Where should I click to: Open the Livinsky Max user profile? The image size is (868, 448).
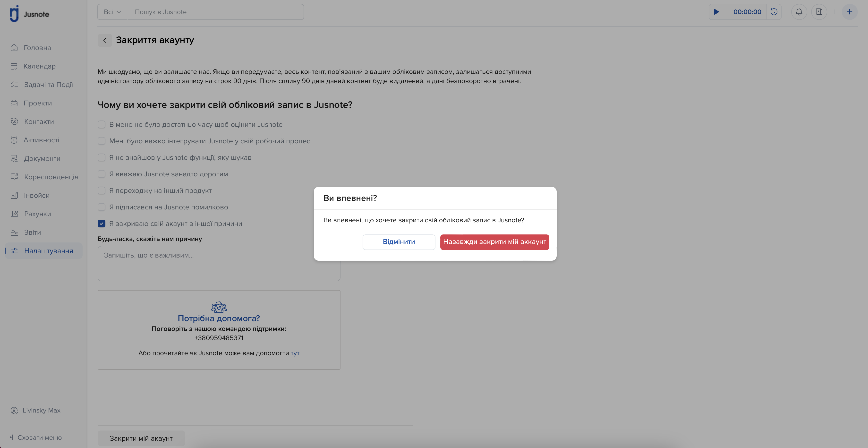click(35, 410)
